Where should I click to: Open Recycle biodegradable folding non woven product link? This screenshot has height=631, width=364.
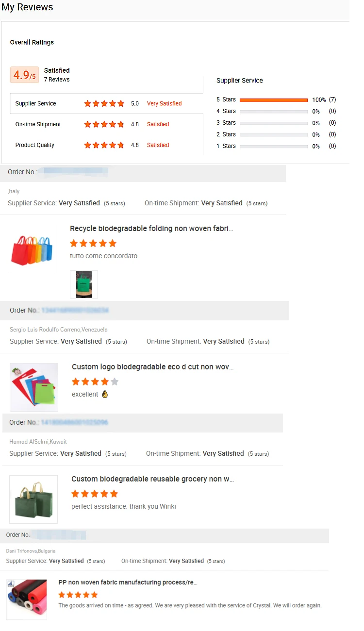tap(151, 229)
